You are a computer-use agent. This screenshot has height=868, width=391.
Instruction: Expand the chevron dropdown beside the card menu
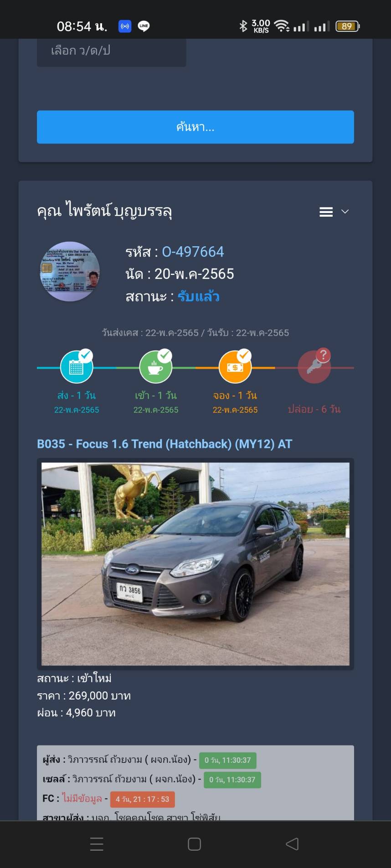click(345, 212)
